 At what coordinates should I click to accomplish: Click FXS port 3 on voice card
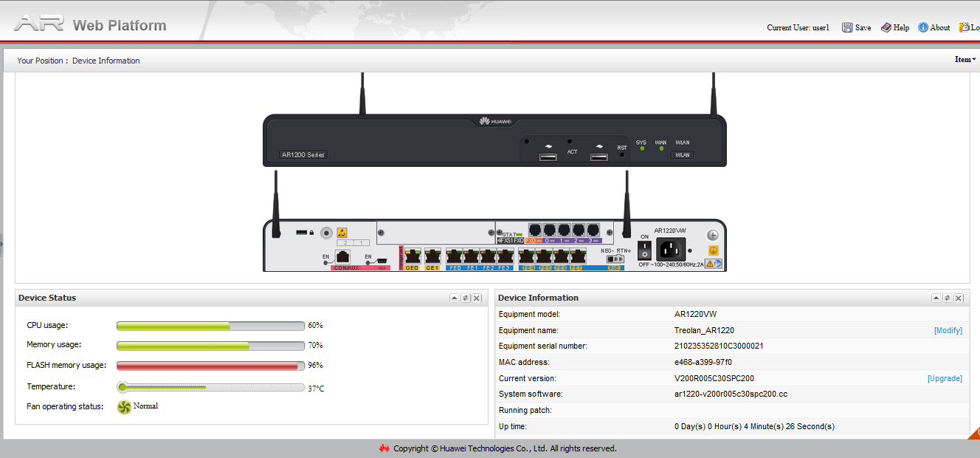click(x=593, y=230)
